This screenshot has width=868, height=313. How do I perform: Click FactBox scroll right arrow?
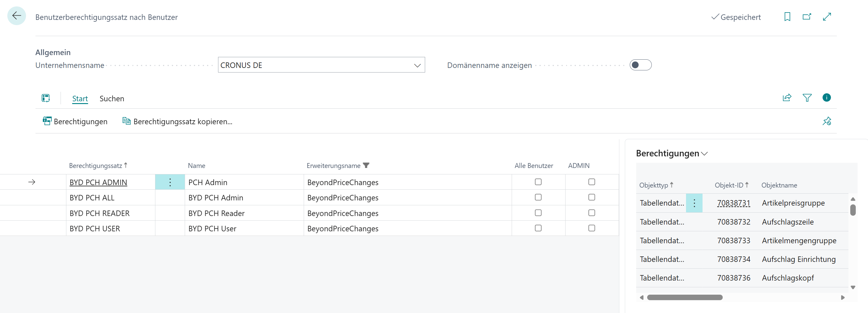pos(843,297)
